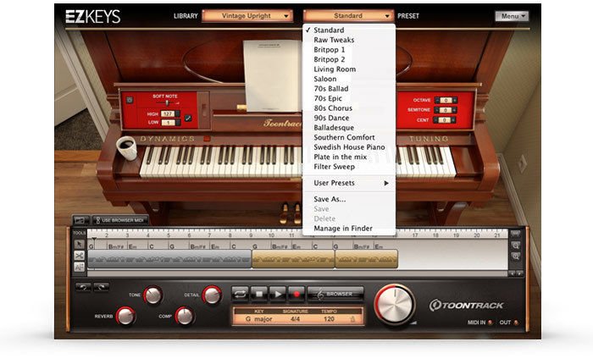Increase the Semitone tuning value
This screenshot has width=593, height=364.
[455, 110]
